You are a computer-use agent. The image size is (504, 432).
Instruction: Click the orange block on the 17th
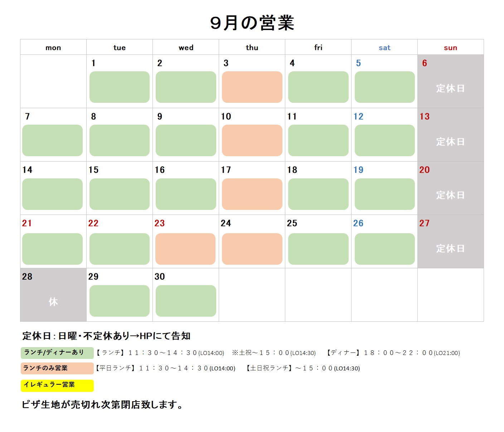252,194
